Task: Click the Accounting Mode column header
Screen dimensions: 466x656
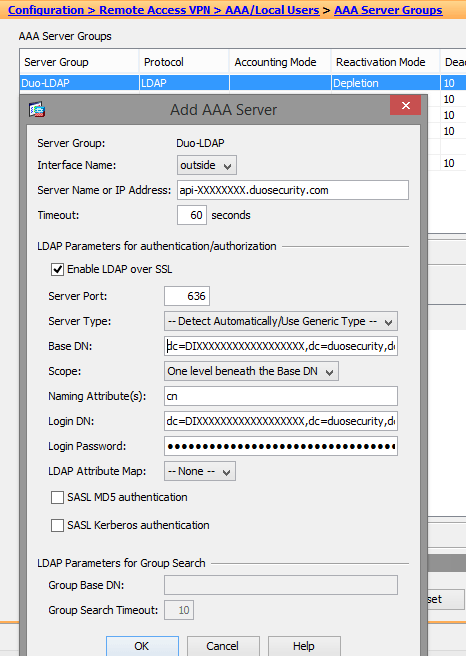Action: click(280, 62)
